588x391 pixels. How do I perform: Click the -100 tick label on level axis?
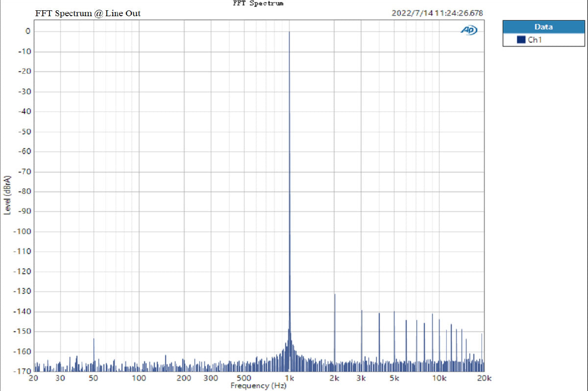tap(24, 232)
